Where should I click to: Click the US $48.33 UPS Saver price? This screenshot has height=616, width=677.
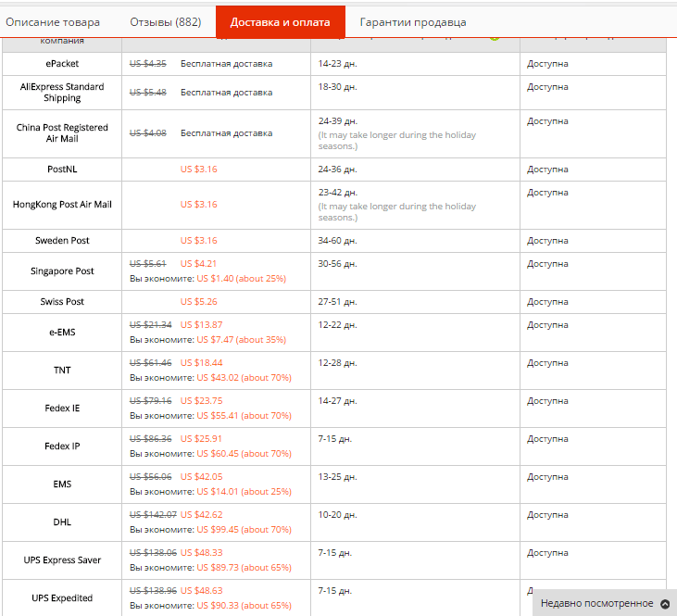tap(202, 553)
